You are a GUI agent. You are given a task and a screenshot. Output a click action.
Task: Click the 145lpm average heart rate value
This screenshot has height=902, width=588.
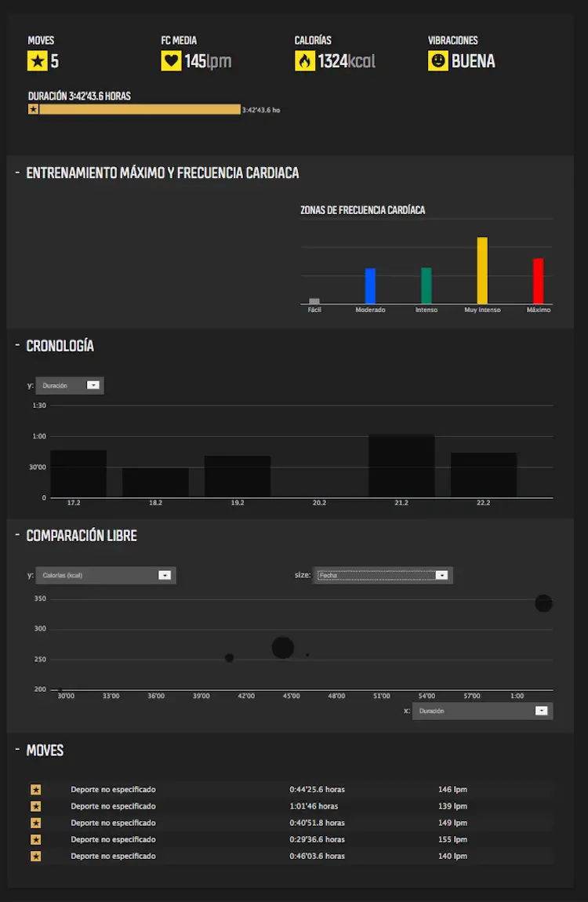click(x=208, y=61)
